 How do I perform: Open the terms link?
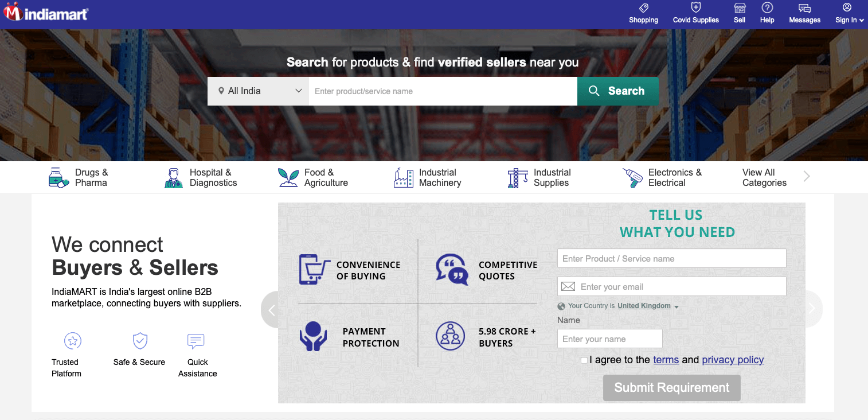(666, 360)
